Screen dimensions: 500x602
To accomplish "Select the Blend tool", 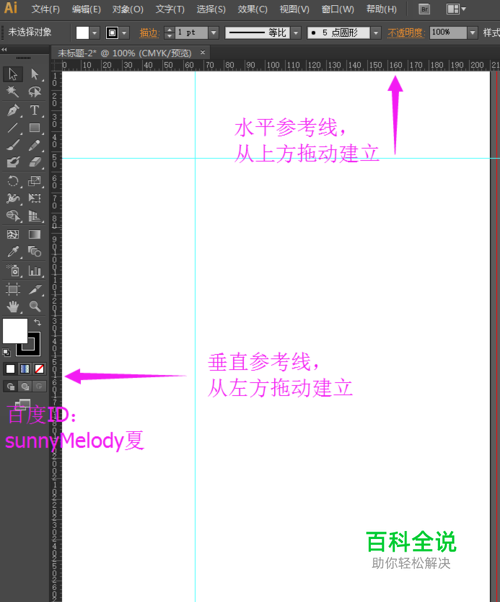I will [35, 252].
